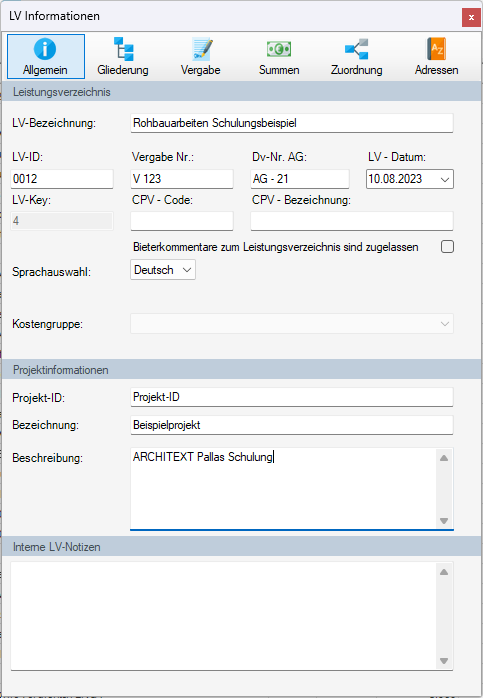Switch to the Gliederung tab
The width and height of the screenshot is (483, 698).
123,57
